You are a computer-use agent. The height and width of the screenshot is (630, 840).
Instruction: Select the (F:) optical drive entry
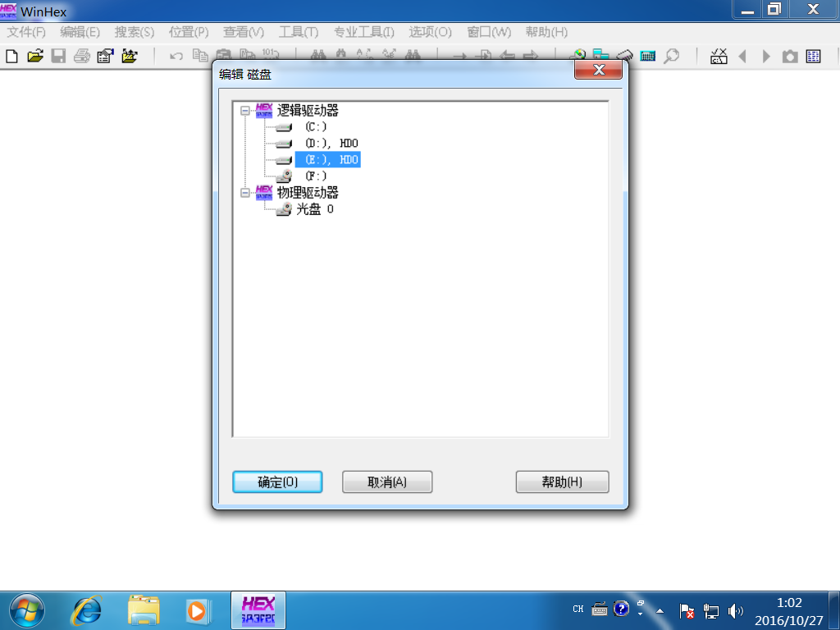[316, 176]
